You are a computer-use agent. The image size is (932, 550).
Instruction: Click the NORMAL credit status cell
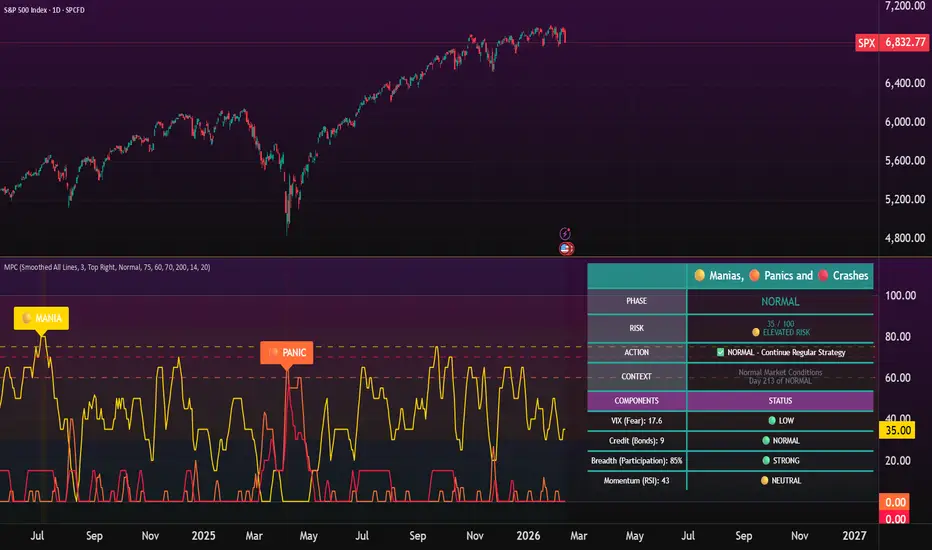tap(780, 441)
